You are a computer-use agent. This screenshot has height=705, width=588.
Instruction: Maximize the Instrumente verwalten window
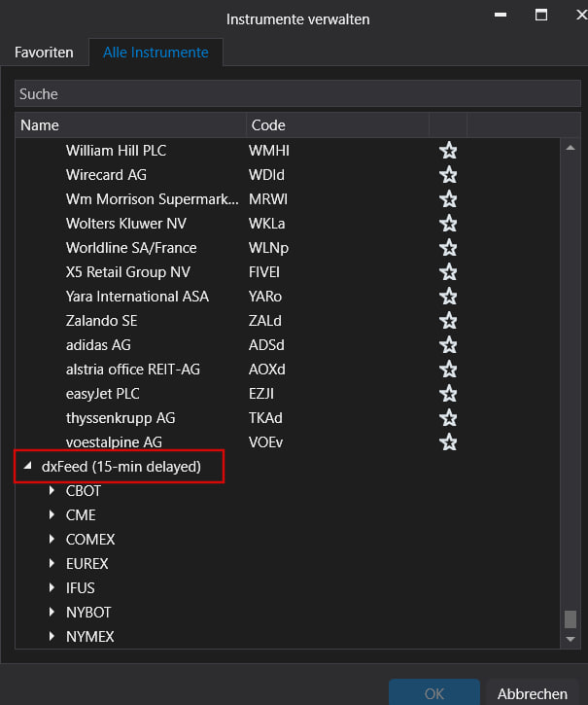point(540,15)
